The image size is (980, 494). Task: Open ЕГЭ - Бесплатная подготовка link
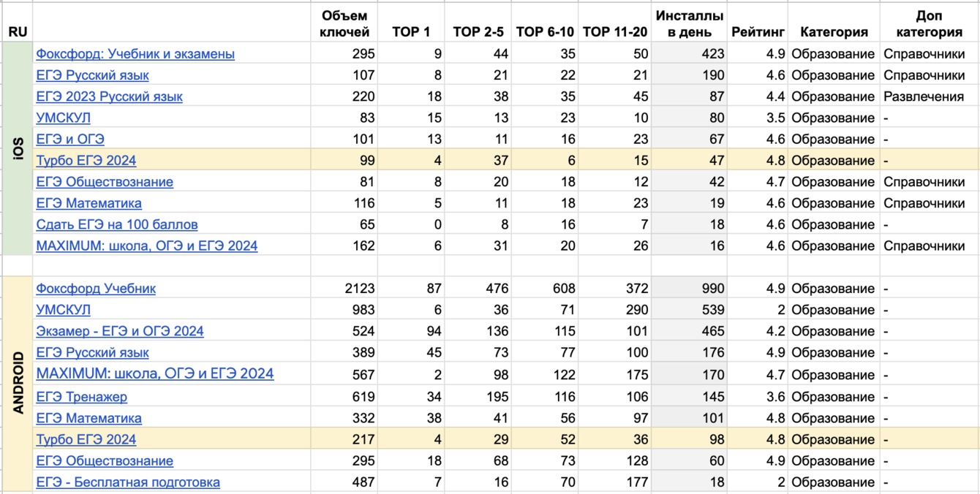coord(128,482)
